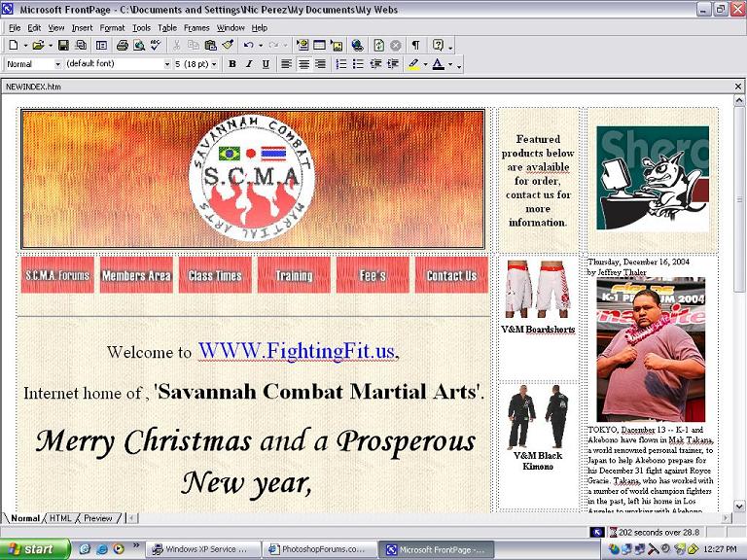Toggle Bold formatting

tap(231, 64)
